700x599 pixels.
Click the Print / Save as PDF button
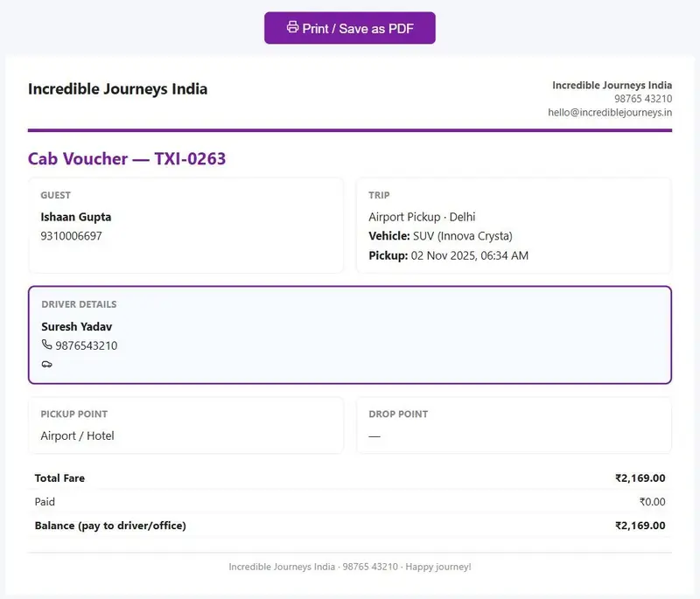(349, 28)
